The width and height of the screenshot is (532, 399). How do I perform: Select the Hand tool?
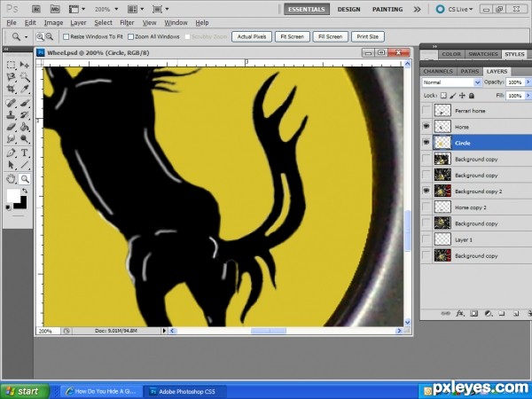point(12,178)
